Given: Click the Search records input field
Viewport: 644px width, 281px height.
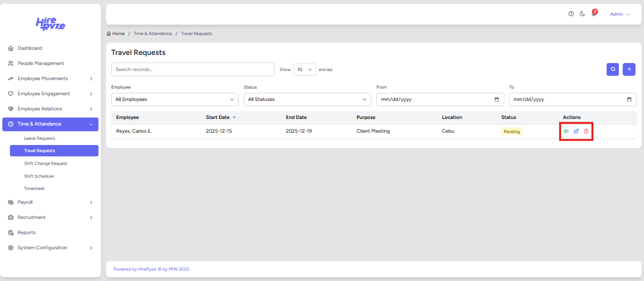Looking at the screenshot, I should [x=193, y=70].
